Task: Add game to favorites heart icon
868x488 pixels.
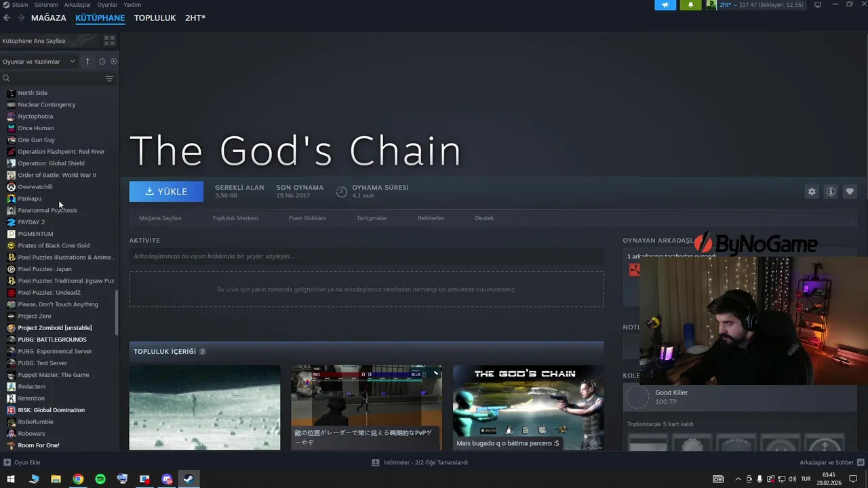Action: point(850,192)
